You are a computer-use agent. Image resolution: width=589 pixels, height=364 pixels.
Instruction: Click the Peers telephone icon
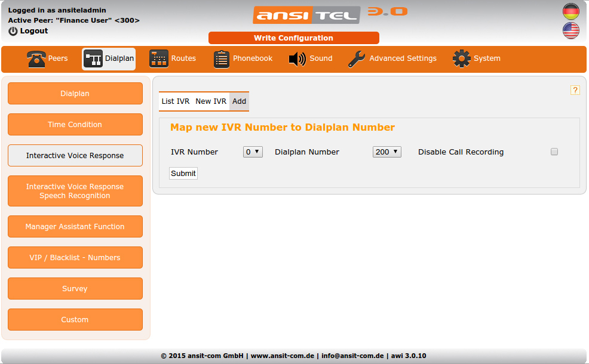[x=36, y=59]
